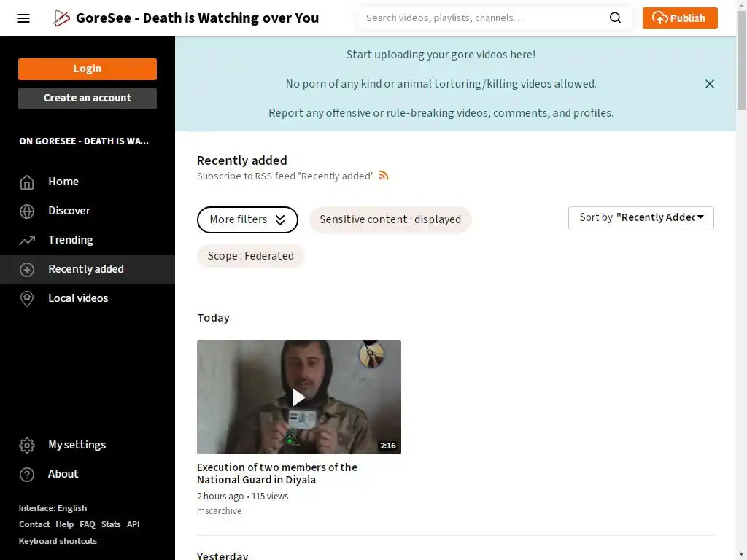The width and height of the screenshot is (747, 560).
Task: Open Local videos in the sidebar
Action: (88, 298)
